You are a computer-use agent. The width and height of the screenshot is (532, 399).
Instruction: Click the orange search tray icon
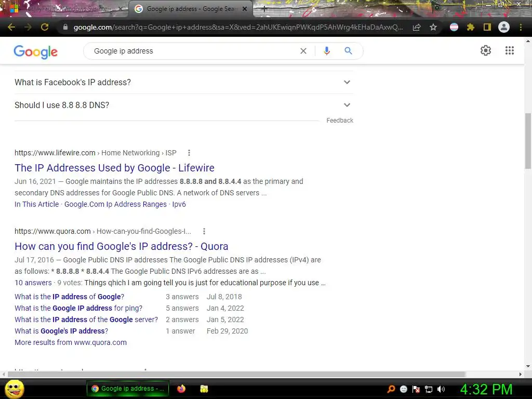391,389
